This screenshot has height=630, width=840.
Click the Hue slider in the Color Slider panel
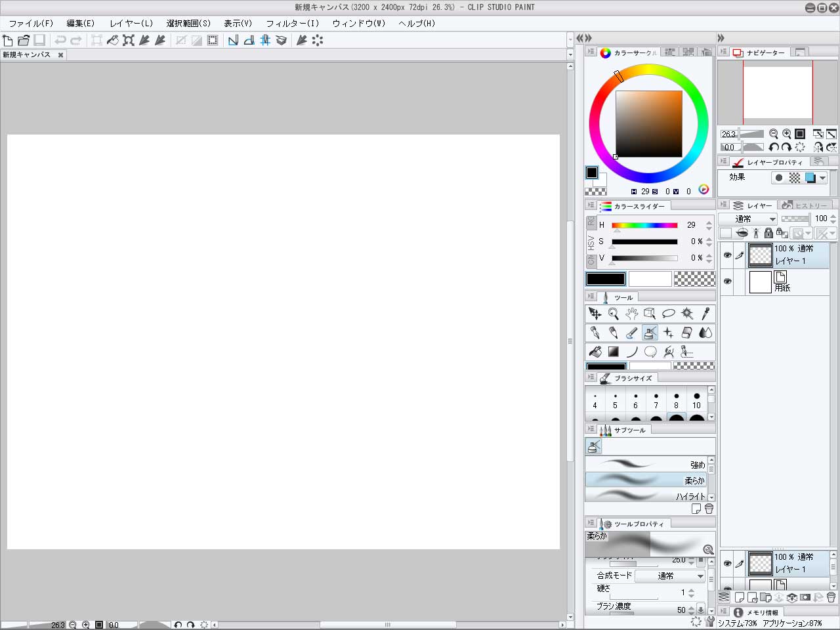click(644, 225)
